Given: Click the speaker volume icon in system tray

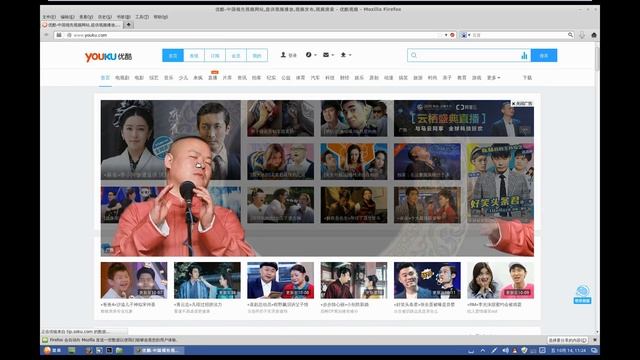Looking at the screenshot, I should click(x=505, y=350).
